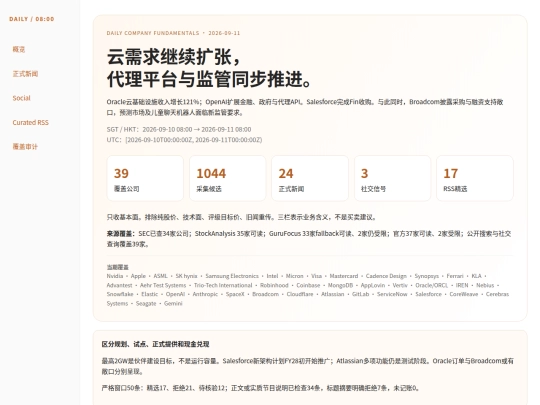Viewport: 540px width, 405px height.
Task: Click Gemini in the coverage list
Action: 173,304
